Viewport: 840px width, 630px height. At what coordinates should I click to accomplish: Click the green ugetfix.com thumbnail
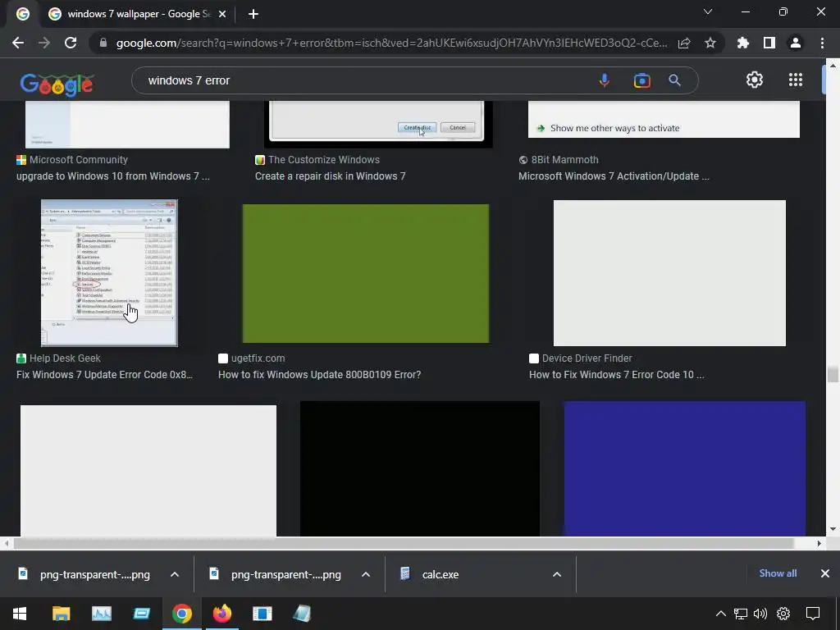[365, 273]
